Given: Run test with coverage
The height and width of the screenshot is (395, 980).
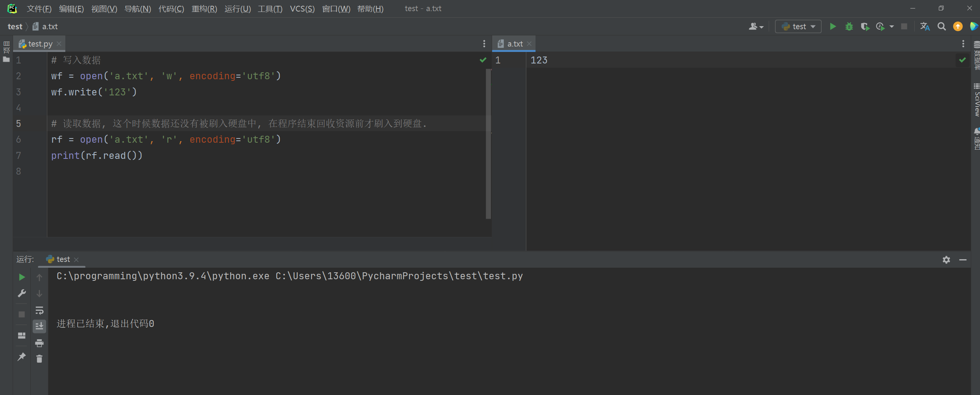Looking at the screenshot, I should point(865,27).
